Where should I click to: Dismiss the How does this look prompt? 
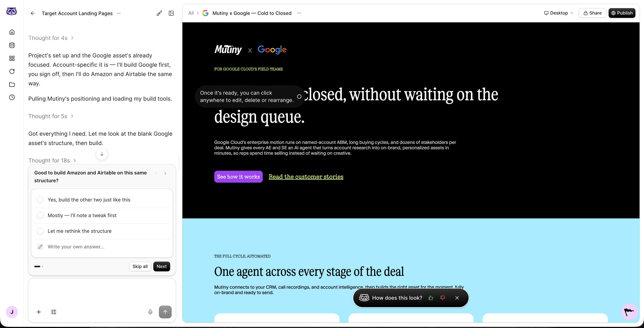click(457, 298)
